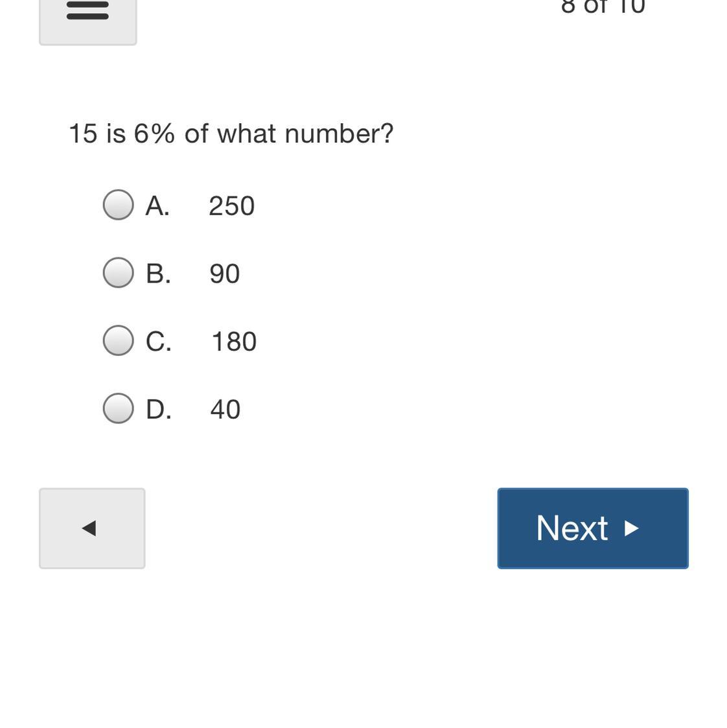
Task: Click the "6%" in the question
Action: 154,134
